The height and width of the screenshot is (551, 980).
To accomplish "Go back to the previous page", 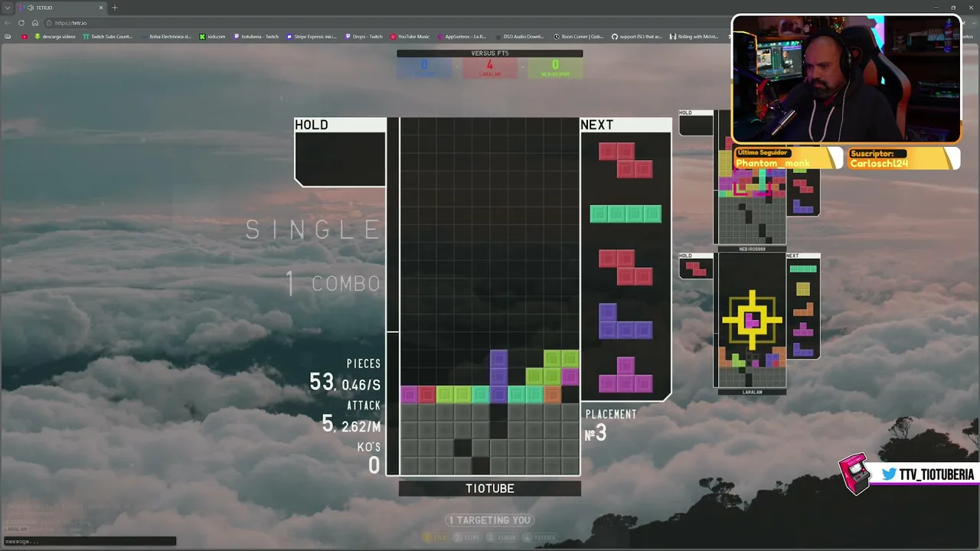I will 8,23.
